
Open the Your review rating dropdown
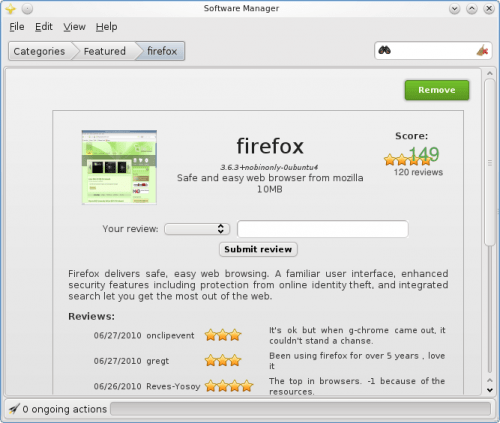197,229
